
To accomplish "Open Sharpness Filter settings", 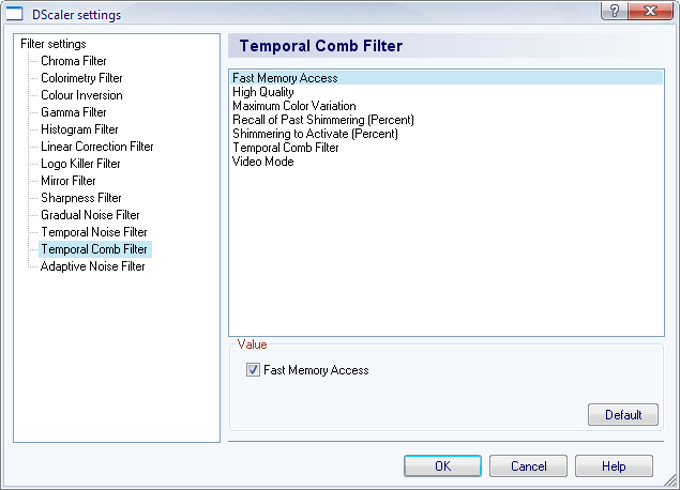I will [x=81, y=198].
